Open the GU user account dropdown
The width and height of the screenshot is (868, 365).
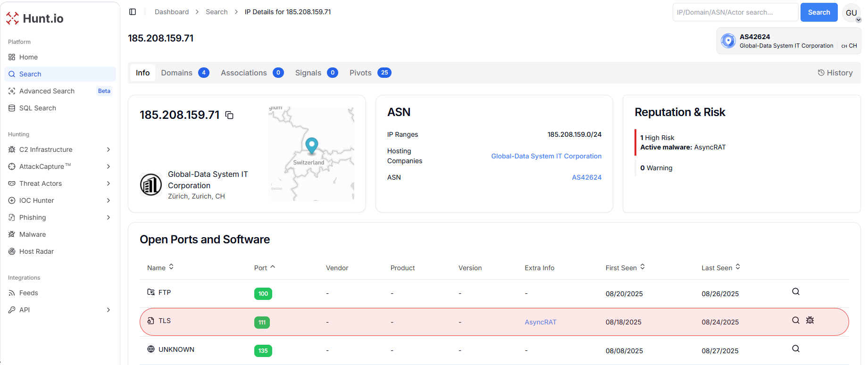point(851,13)
